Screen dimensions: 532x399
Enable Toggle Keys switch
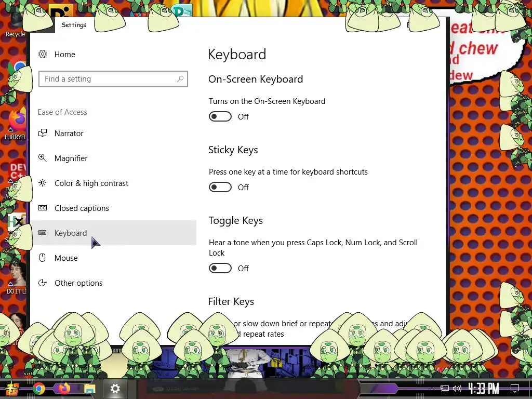(220, 268)
